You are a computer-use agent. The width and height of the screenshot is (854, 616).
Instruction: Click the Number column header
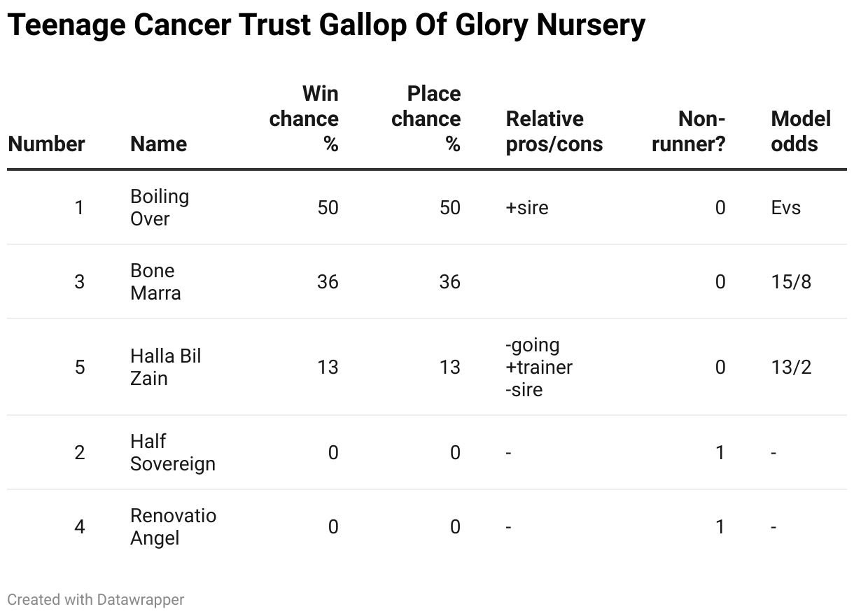click(x=46, y=143)
